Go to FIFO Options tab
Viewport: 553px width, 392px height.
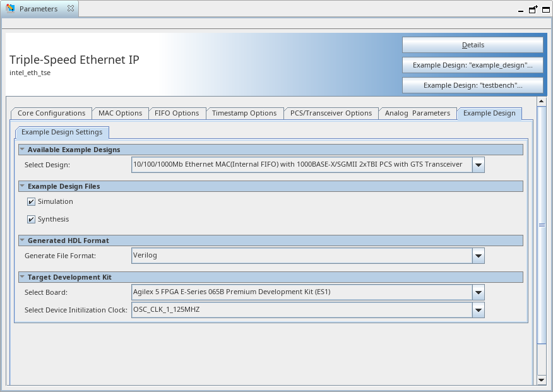[x=177, y=113]
